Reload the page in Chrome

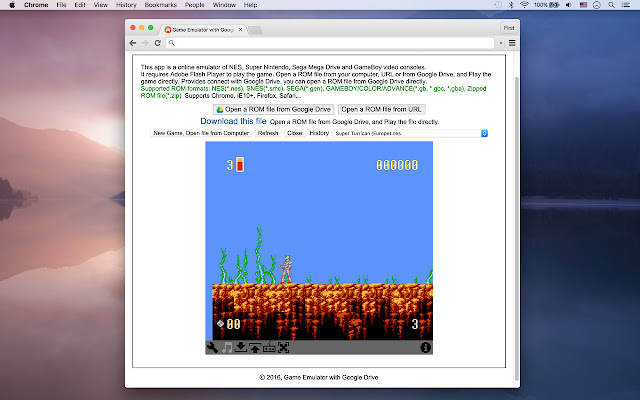(158, 43)
